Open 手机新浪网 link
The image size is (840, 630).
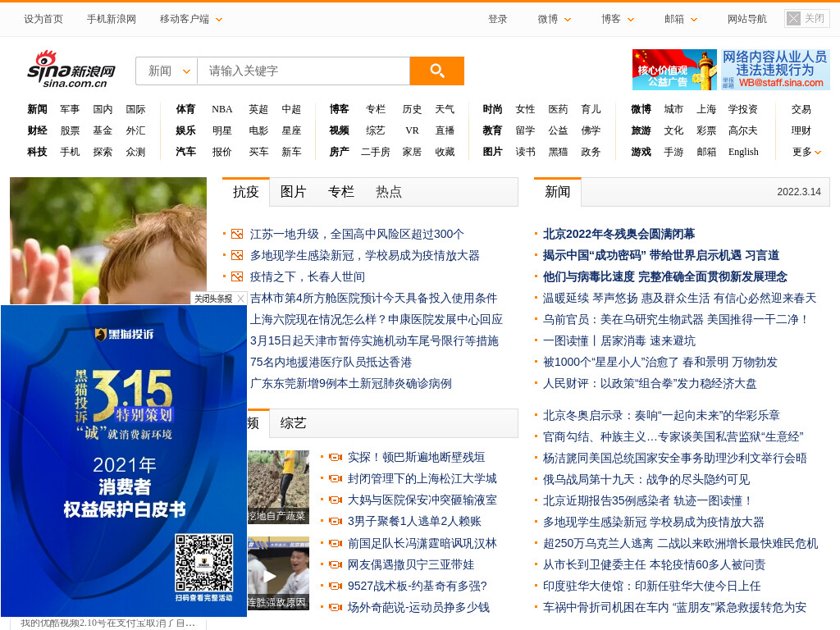(112, 20)
